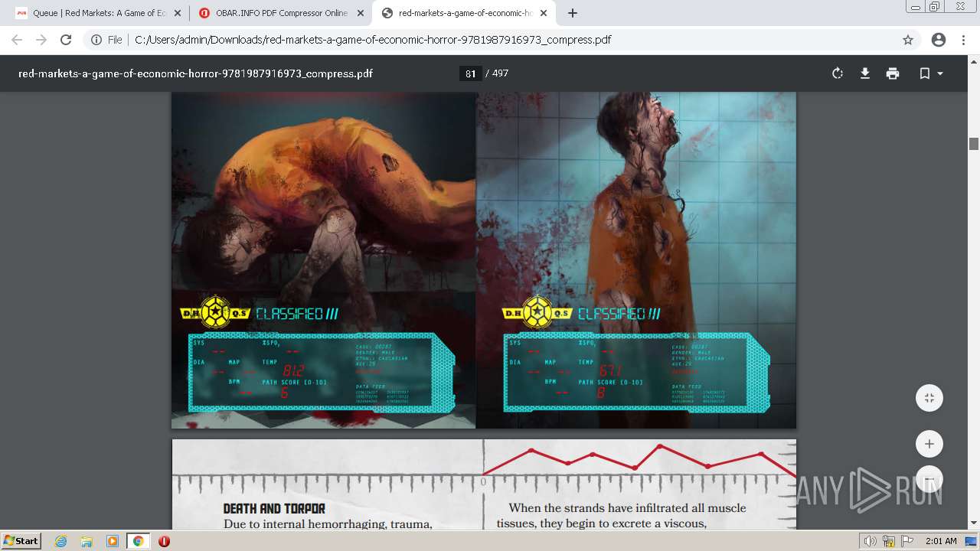Click scrollbar down arrow
980x551 pixels.
point(974,523)
